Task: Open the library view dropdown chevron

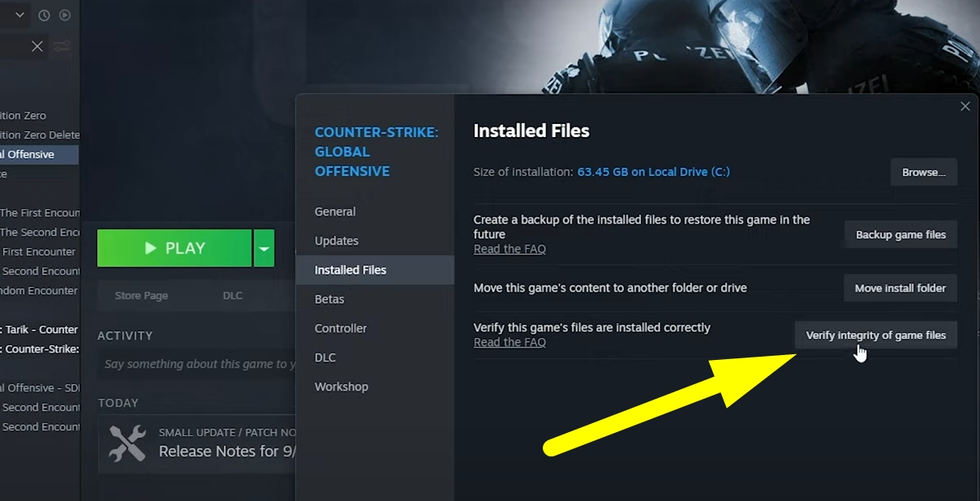Action: 19,15
